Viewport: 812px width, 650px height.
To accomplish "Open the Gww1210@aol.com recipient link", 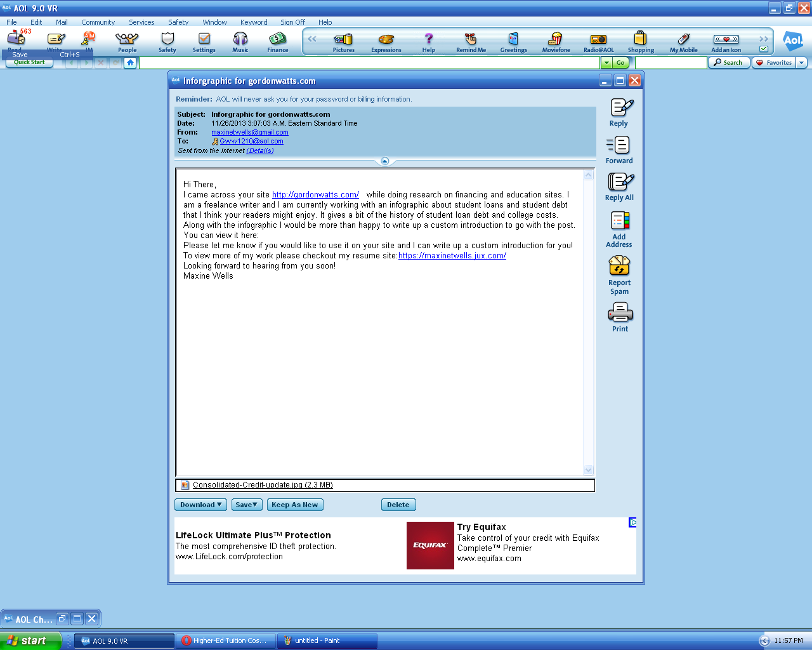I will (x=251, y=141).
